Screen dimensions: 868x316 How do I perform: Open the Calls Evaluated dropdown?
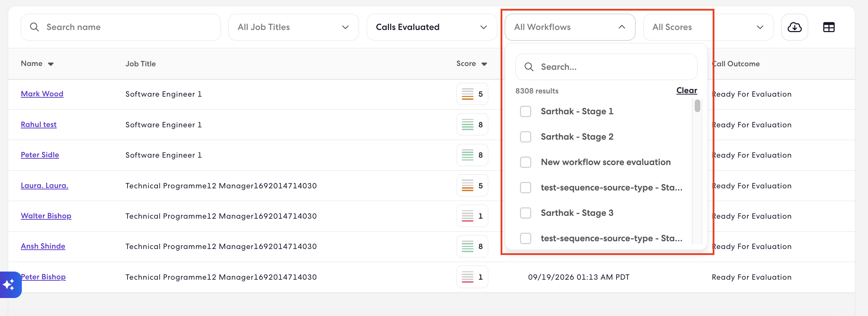click(432, 27)
